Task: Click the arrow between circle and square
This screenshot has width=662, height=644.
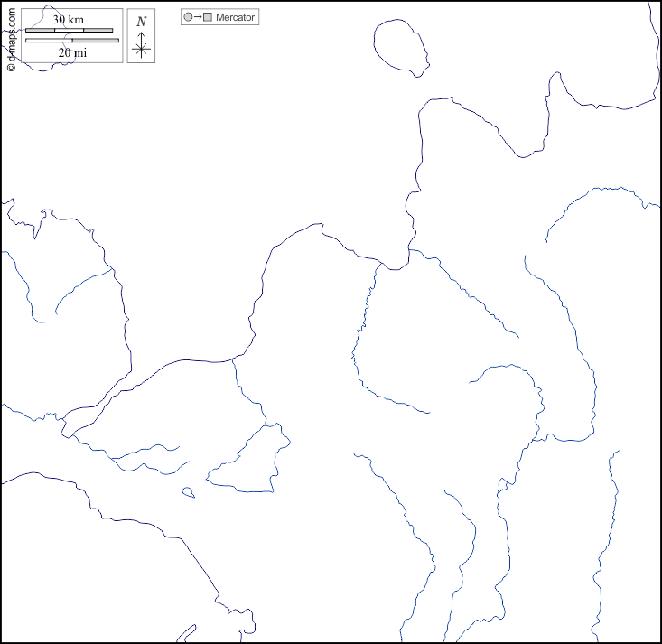Action: tap(198, 17)
